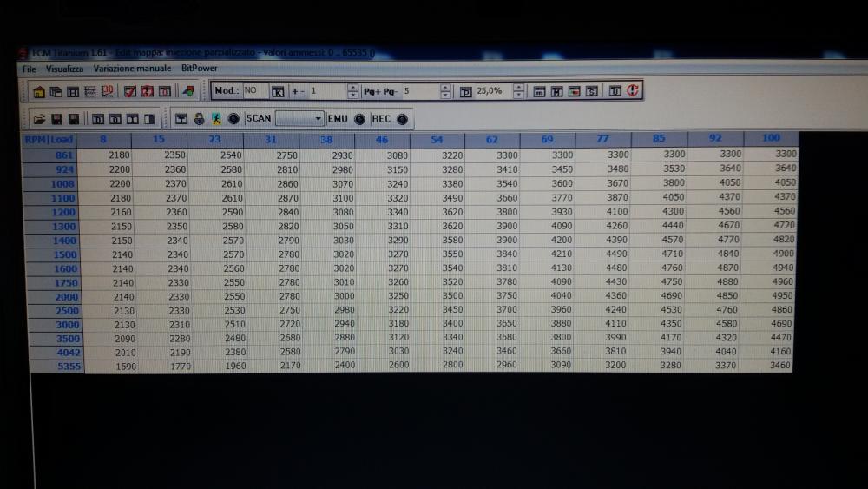Toggle the REC indicator button
Image resolution: width=868 pixels, height=489 pixels.
point(402,119)
